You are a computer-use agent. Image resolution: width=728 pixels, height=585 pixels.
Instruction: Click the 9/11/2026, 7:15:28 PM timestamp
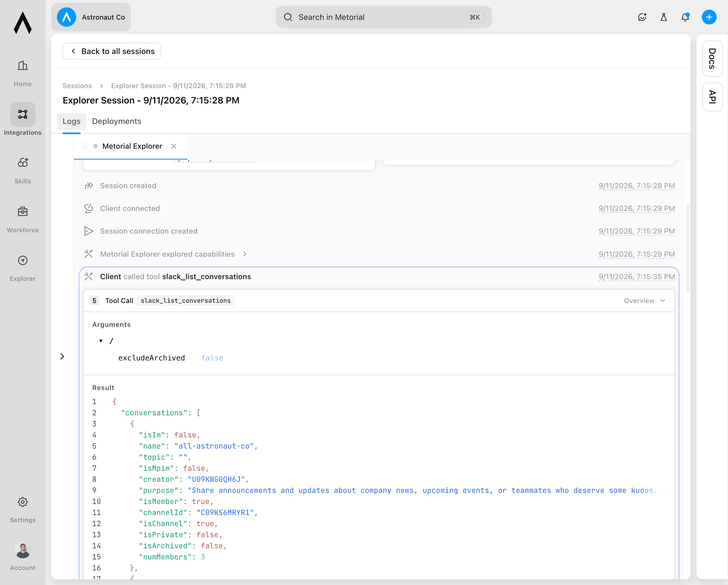(636, 186)
